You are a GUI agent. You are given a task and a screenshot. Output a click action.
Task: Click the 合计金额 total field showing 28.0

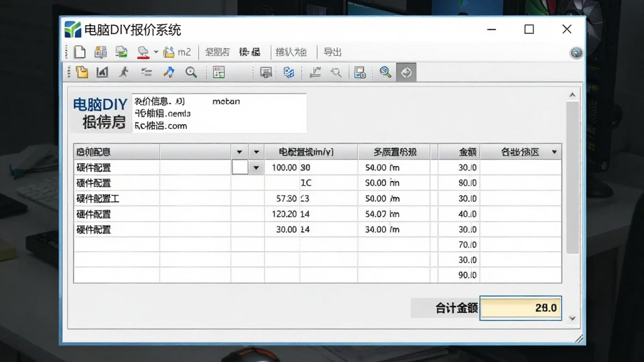point(520,308)
